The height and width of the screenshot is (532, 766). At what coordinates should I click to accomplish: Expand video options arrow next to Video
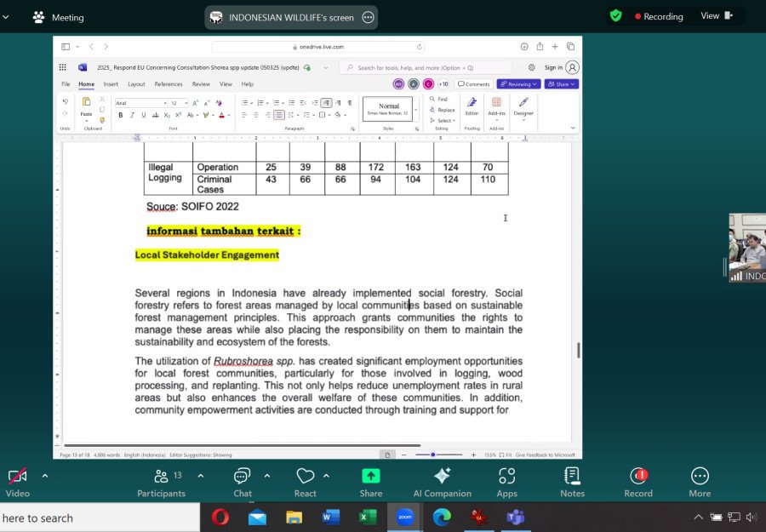pyautogui.click(x=45, y=476)
